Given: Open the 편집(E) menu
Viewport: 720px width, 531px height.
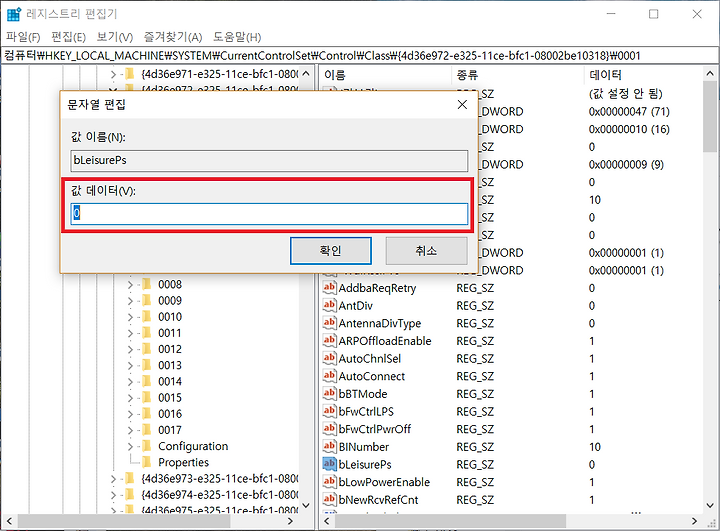Looking at the screenshot, I should coord(68,37).
